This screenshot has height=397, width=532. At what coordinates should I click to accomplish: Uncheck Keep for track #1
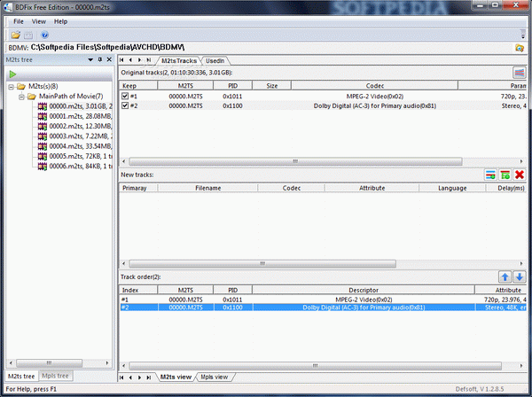(x=125, y=96)
